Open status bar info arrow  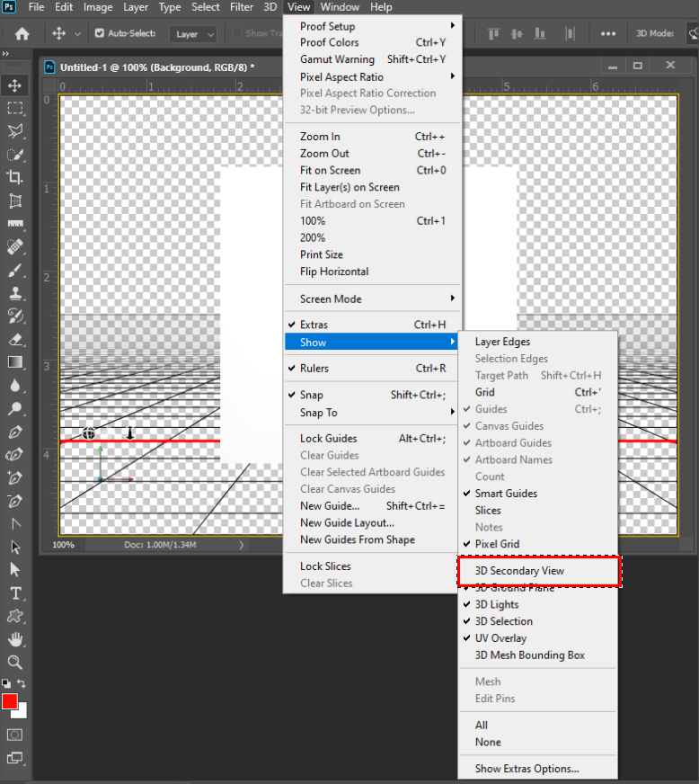click(242, 545)
